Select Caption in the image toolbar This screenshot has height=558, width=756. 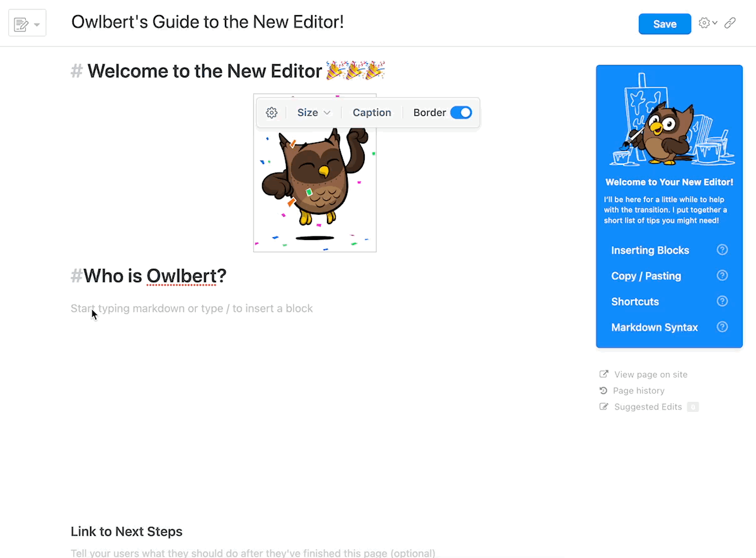(372, 113)
